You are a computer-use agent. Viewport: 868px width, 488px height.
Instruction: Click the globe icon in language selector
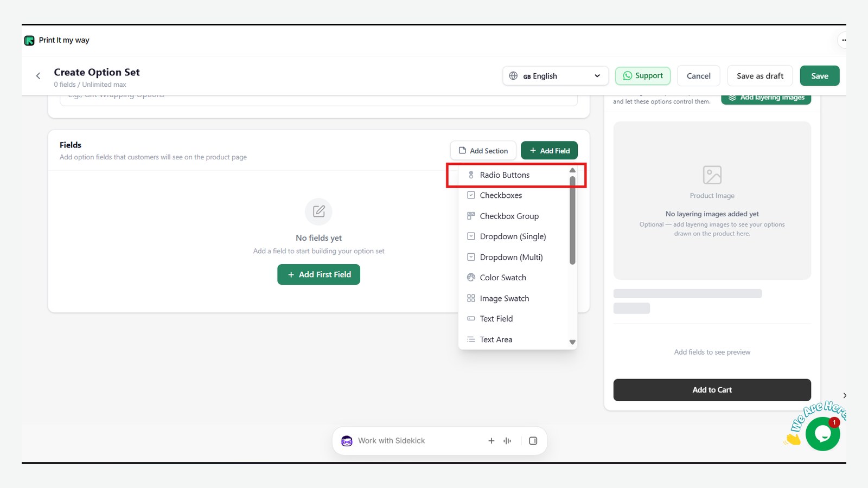(513, 76)
